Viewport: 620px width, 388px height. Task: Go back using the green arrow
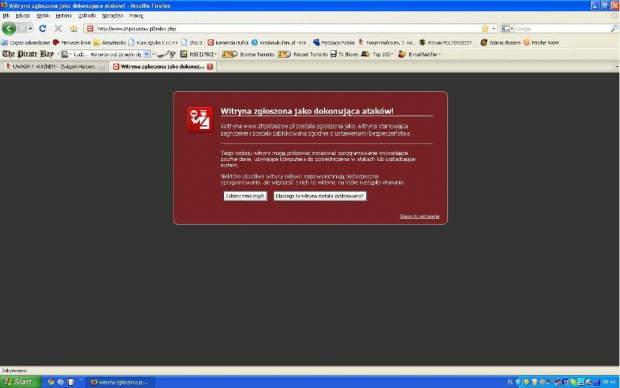(9, 28)
